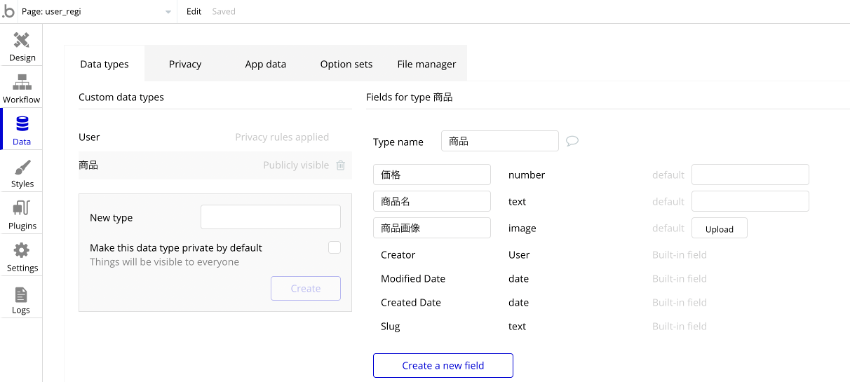Open the Settings gear icon
Viewport: 850px width, 382px height.
pos(22,251)
